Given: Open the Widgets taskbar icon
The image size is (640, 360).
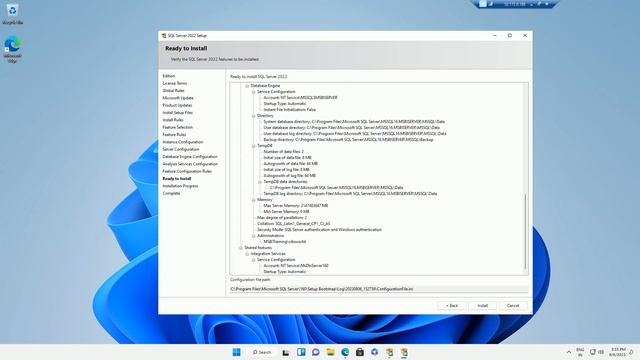Looking at the screenshot, I should click(x=301, y=352).
